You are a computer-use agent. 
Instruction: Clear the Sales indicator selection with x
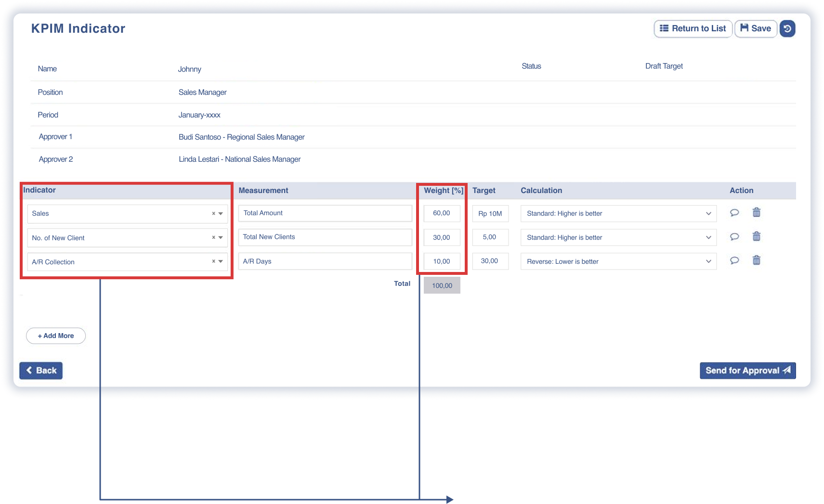[213, 213]
